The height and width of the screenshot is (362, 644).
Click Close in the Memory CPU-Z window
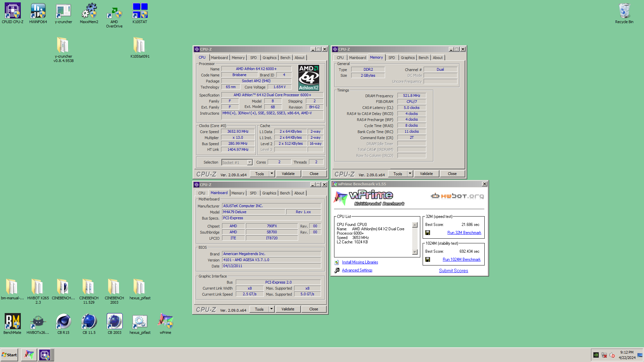(452, 174)
